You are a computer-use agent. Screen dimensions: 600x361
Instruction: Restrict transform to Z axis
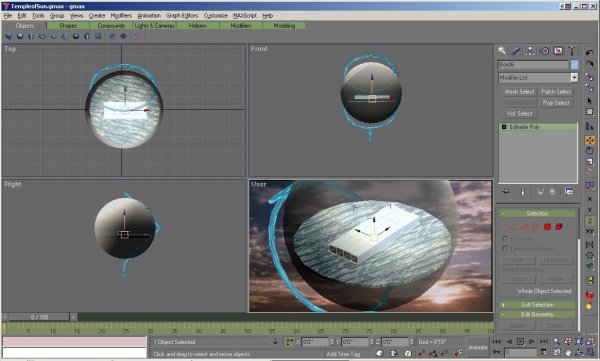pyautogui.click(x=590, y=221)
